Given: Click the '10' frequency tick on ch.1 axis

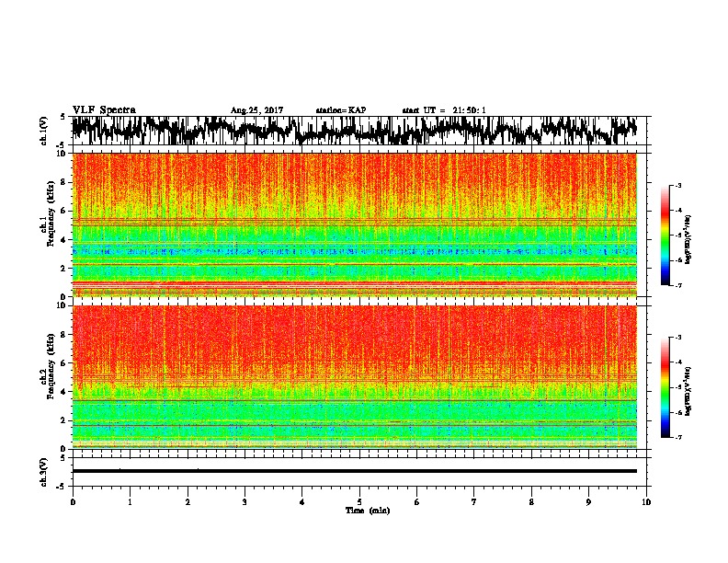Looking at the screenshot, I should pyautogui.click(x=63, y=154).
